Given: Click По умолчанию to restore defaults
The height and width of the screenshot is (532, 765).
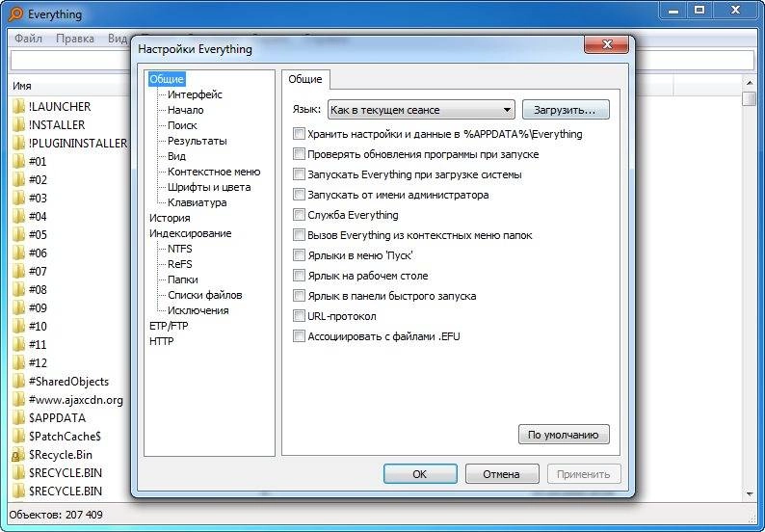Looking at the screenshot, I should (x=564, y=435).
